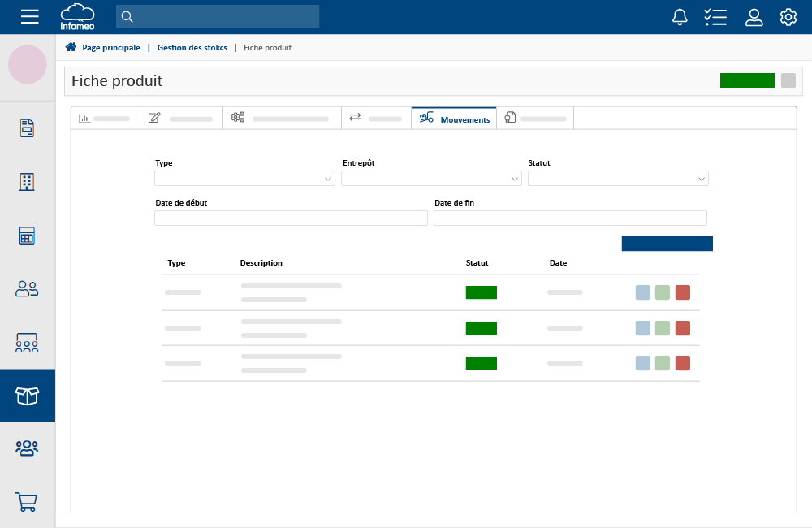Click the dark blue button above the table
The image size is (812, 528).
pos(667,244)
